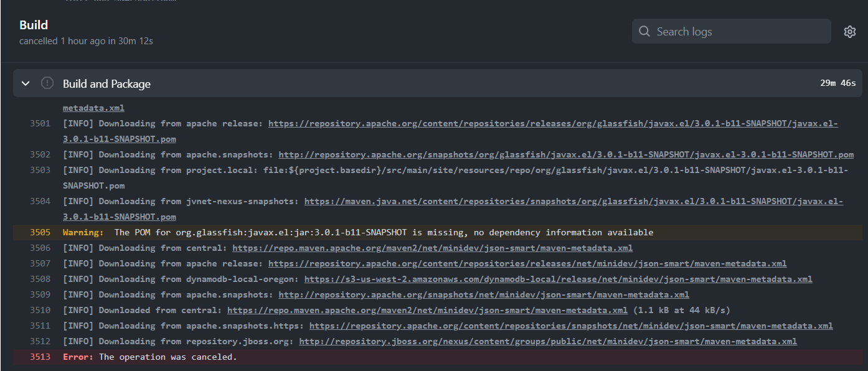The image size is (868, 371).
Task: Select error line number 3513
Action: tap(40, 357)
